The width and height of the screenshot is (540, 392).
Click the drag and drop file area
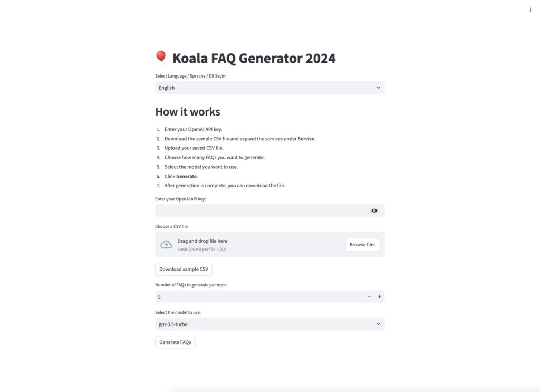click(x=270, y=245)
